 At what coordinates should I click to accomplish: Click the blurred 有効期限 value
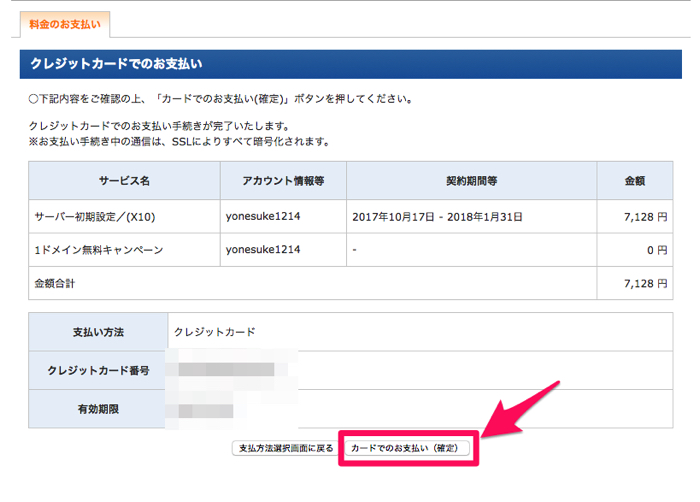coord(206,409)
